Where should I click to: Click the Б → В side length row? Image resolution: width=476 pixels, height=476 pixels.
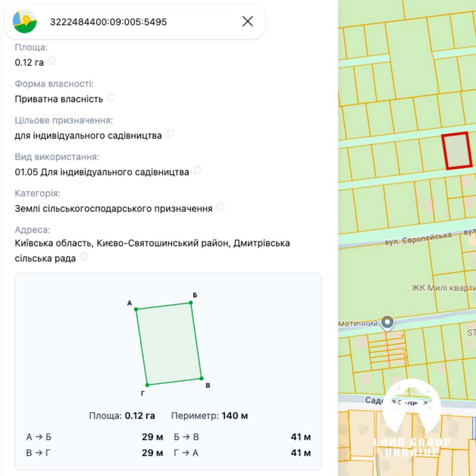pos(242,437)
